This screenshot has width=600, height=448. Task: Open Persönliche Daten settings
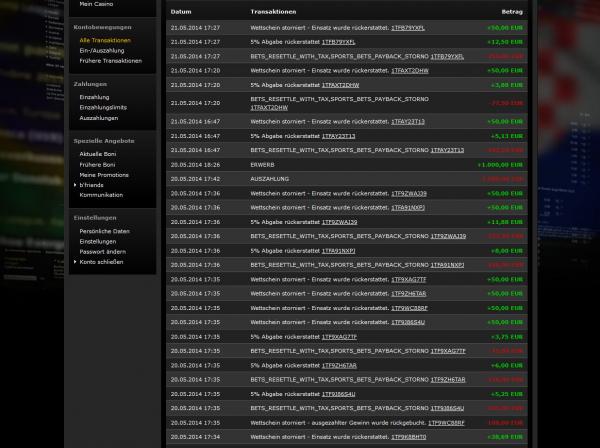coord(104,231)
